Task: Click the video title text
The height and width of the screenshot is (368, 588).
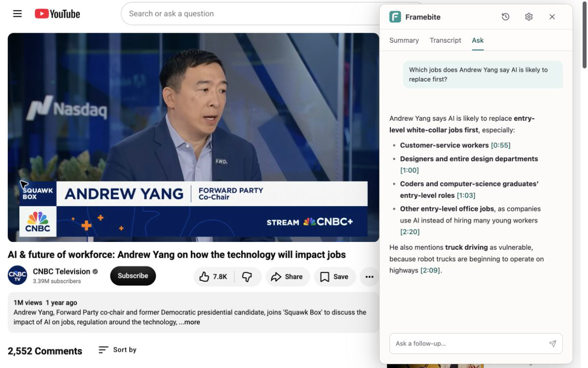Action: point(177,255)
